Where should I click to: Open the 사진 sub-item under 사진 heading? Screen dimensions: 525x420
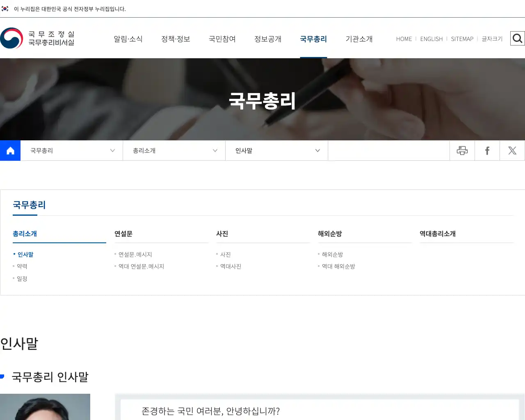click(x=226, y=255)
